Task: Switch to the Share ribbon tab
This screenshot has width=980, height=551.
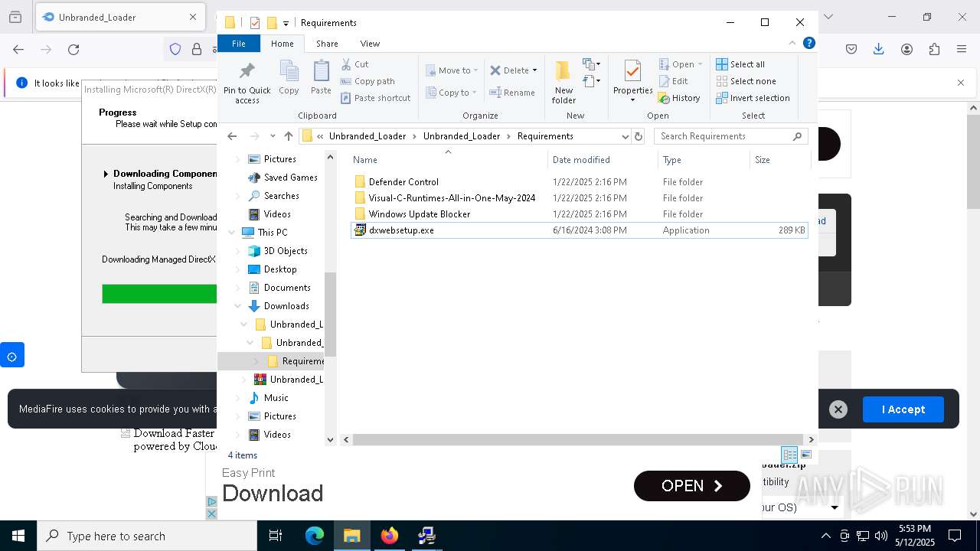Action: pos(327,44)
